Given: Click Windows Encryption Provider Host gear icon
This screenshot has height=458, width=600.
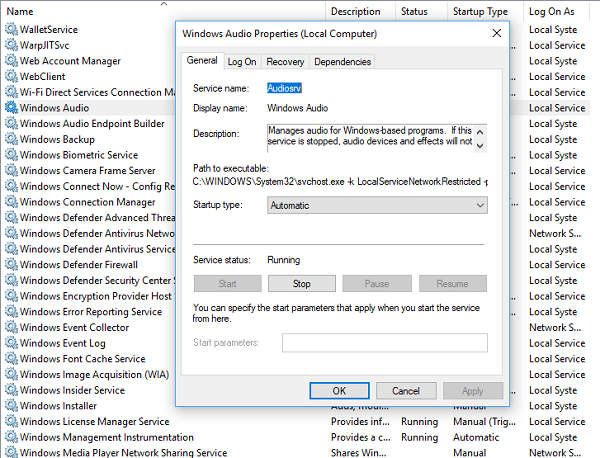Looking at the screenshot, I should pos(11,296).
